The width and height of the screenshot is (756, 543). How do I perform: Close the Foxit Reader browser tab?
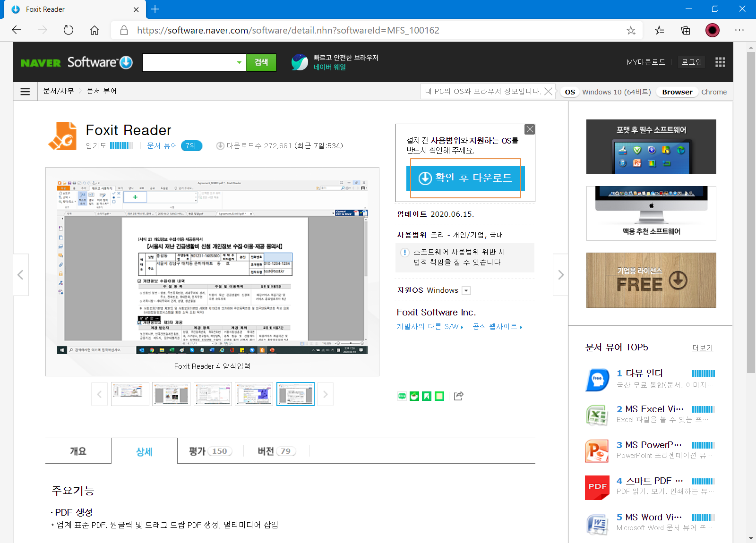click(136, 9)
